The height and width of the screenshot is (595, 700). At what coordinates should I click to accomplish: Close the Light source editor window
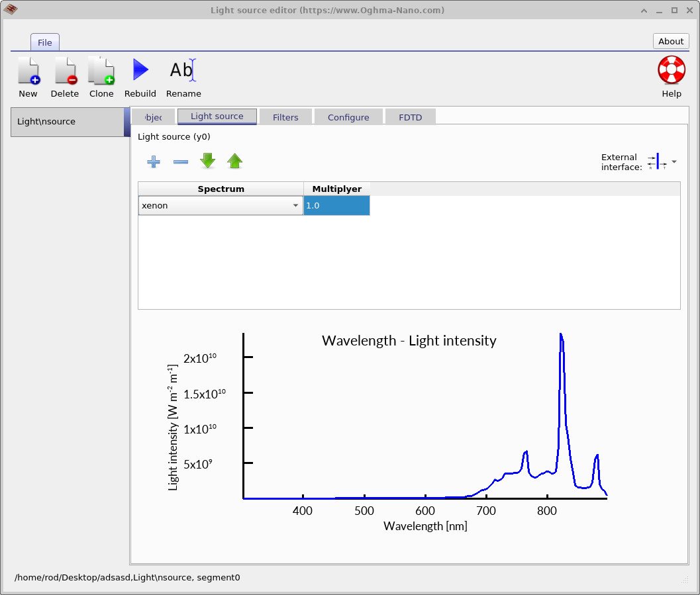(689, 11)
